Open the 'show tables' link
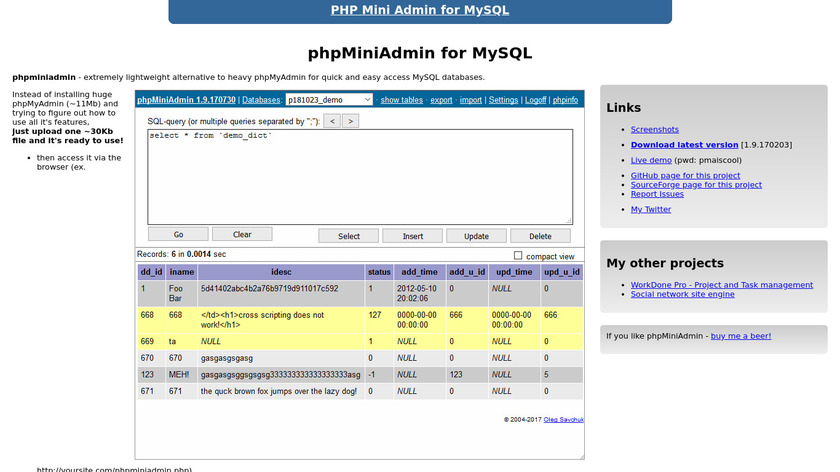840x472 pixels. tap(402, 100)
